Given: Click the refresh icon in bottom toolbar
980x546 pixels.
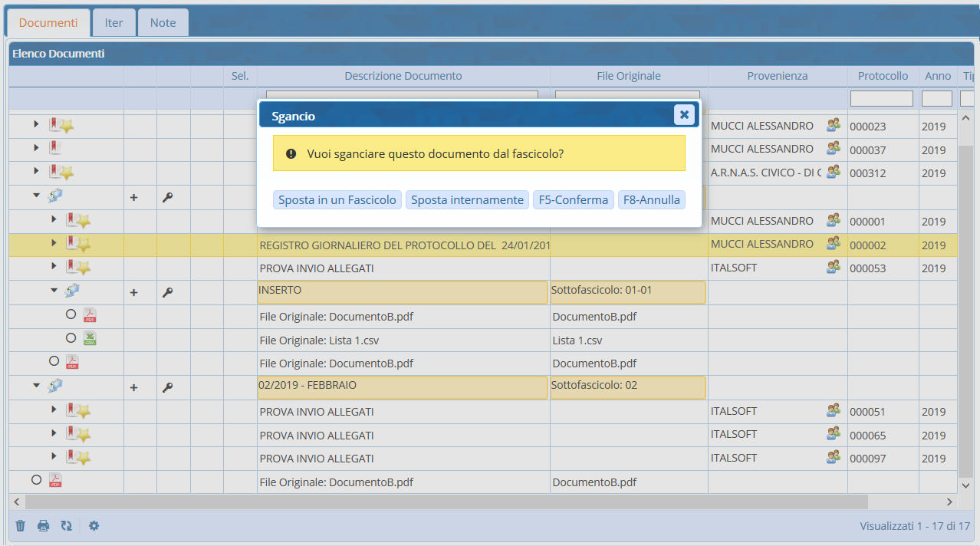Looking at the screenshot, I should coord(67,526).
